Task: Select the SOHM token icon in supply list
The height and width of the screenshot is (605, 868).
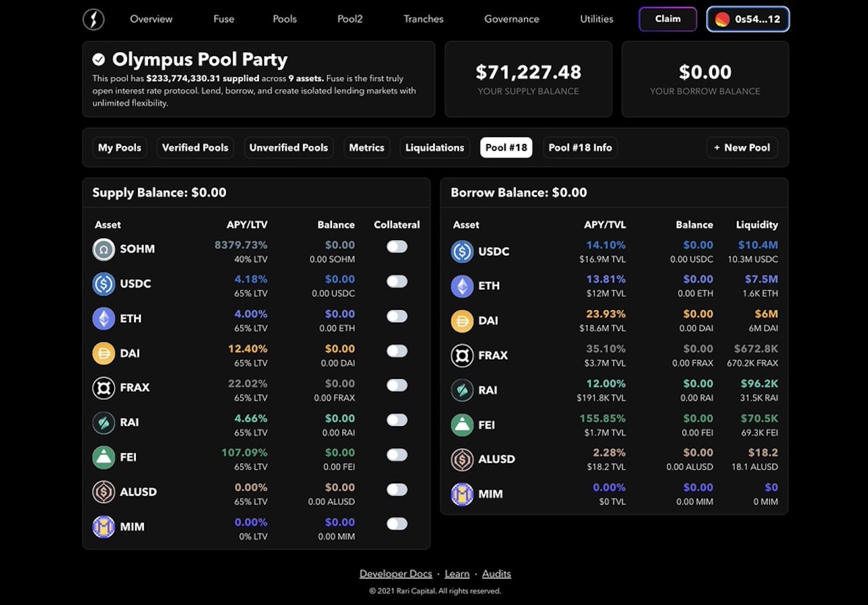Action: [104, 250]
